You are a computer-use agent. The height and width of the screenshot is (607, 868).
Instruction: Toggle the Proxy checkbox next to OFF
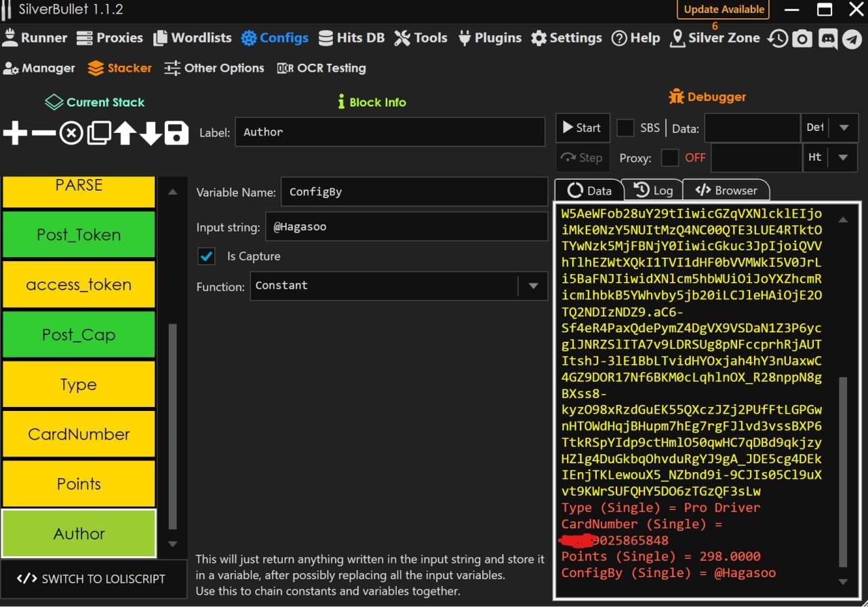click(670, 157)
